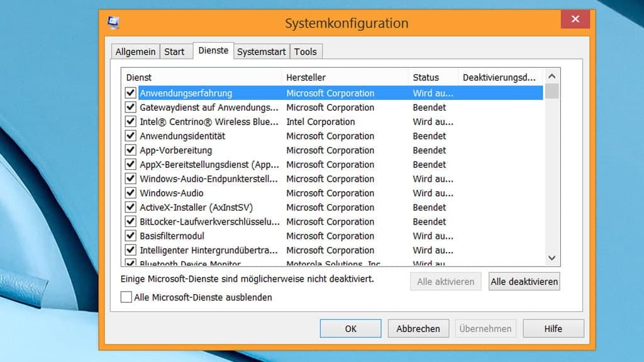Uncheck AppX-Bereitstellungsdienst checkbox

point(131,164)
